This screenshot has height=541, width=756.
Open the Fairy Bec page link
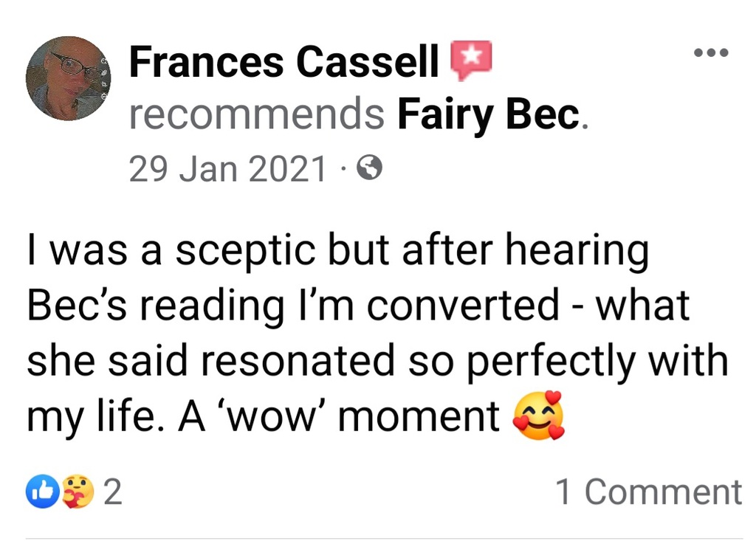489,115
